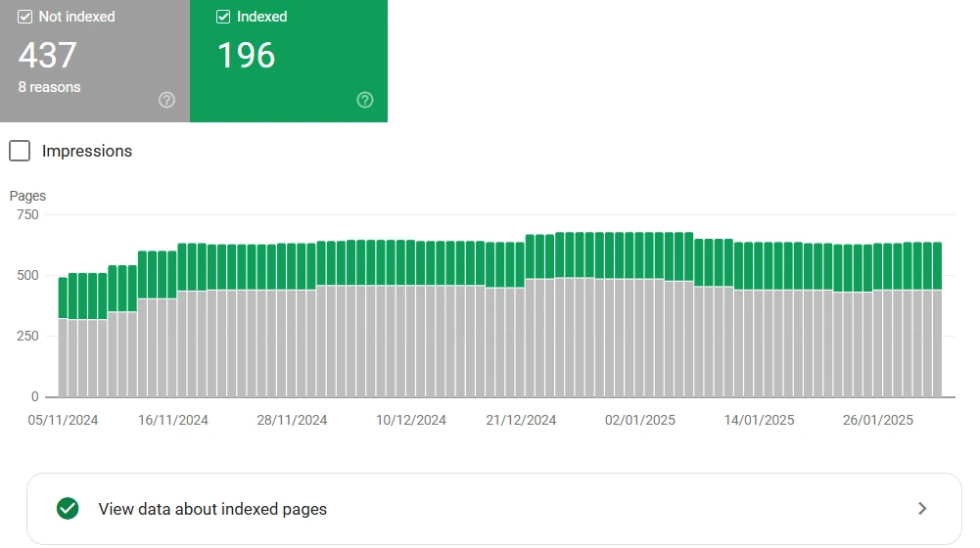Click green checkmark icon beside View data

68,509
